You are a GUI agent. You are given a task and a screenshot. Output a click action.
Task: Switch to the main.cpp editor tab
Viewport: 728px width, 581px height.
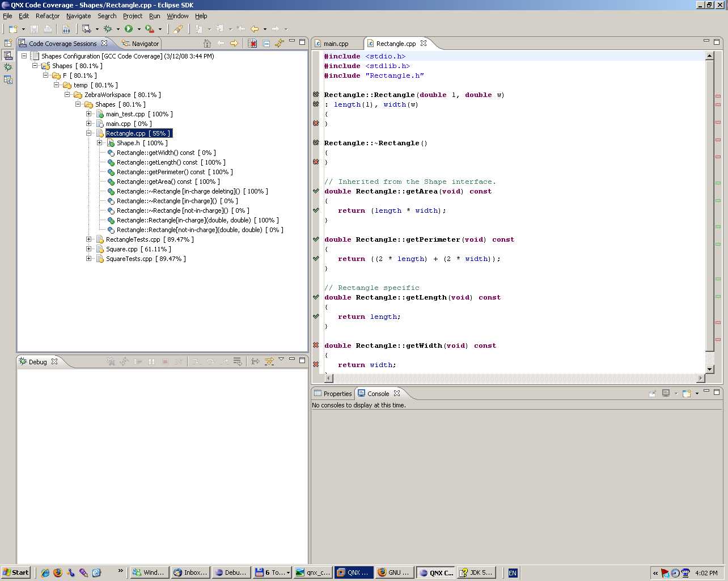[336, 44]
